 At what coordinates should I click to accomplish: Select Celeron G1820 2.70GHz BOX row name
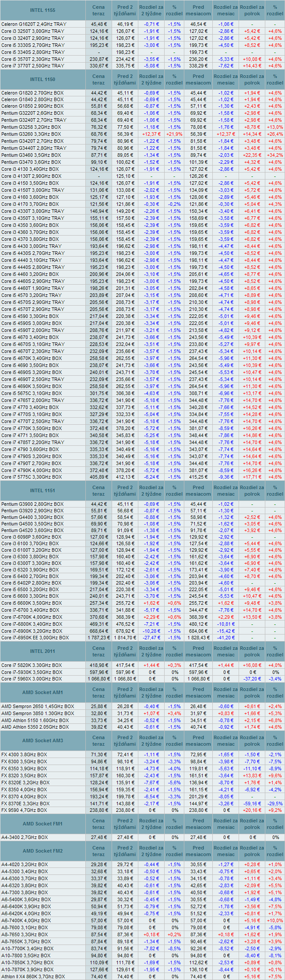[x=32, y=93]
